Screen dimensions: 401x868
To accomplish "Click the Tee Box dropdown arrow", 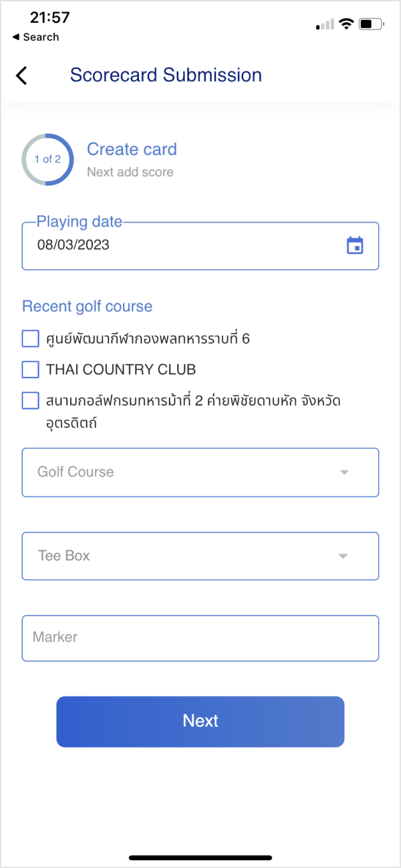I will (x=343, y=556).
